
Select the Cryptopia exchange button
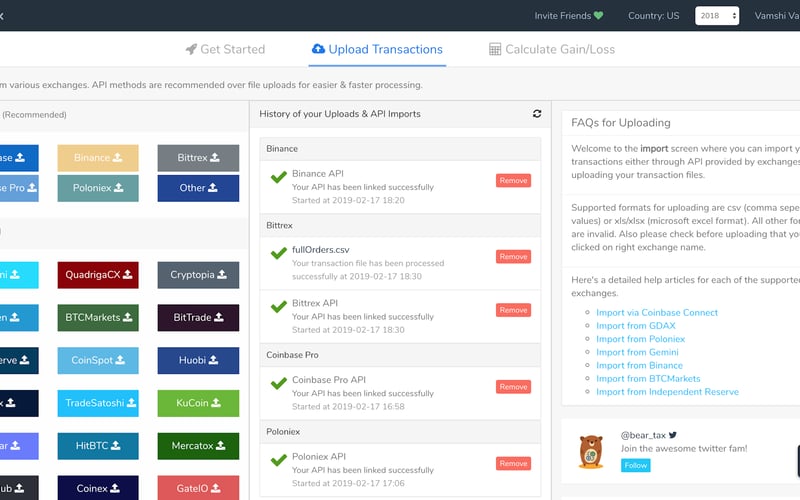pyautogui.click(x=198, y=274)
